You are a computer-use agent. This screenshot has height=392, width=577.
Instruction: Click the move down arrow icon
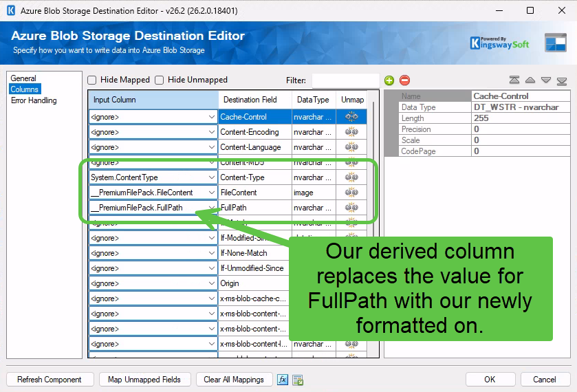[x=546, y=80]
